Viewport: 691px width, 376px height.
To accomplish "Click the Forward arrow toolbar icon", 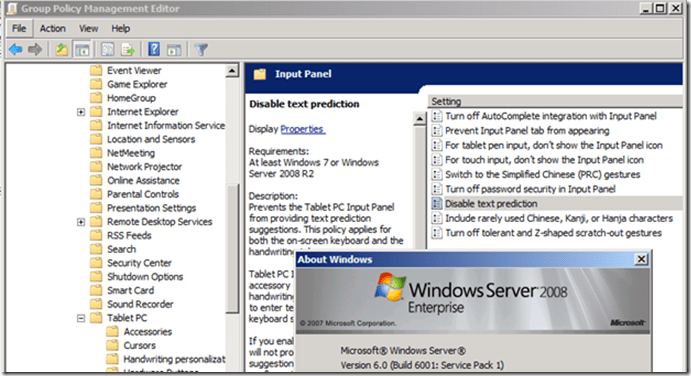I will coord(35,49).
